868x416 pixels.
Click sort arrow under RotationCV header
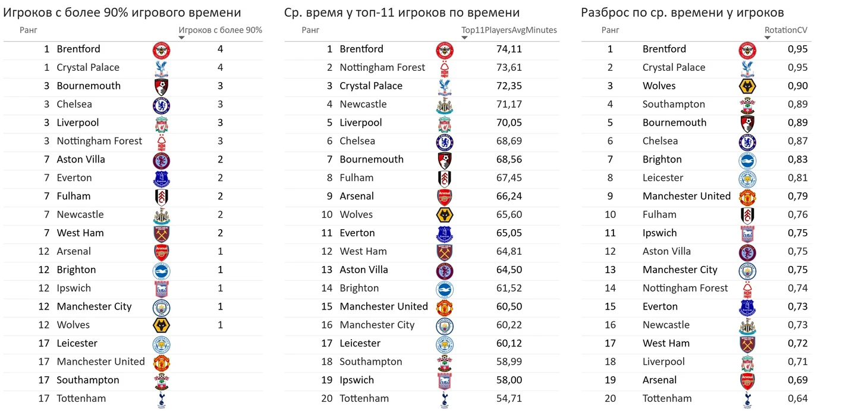(x=768, y=37)
